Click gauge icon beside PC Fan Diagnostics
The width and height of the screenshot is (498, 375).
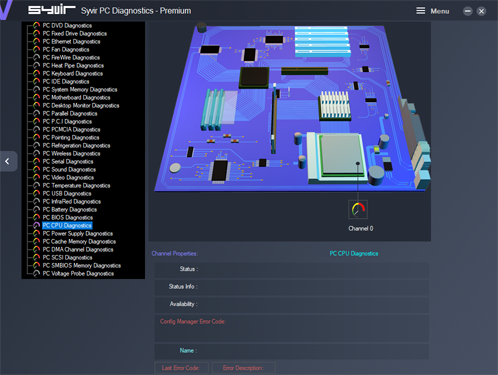pyautogui.click(x=36, y=49)
